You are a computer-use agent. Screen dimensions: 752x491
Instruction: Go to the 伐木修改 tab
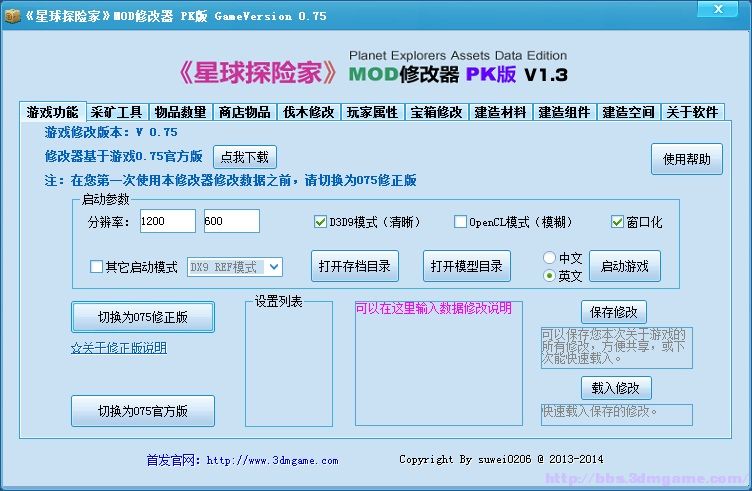click(309, 112)
